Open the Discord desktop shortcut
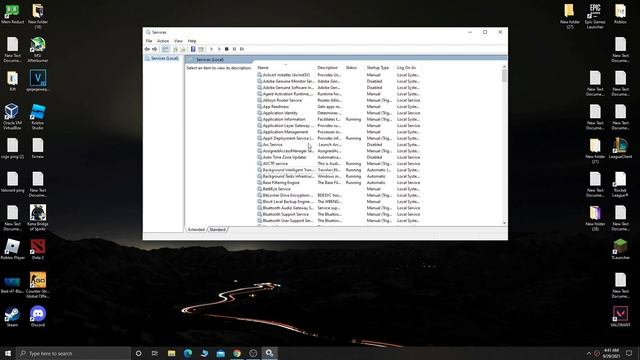The image size is (640, 360). (x=38, y=316)
